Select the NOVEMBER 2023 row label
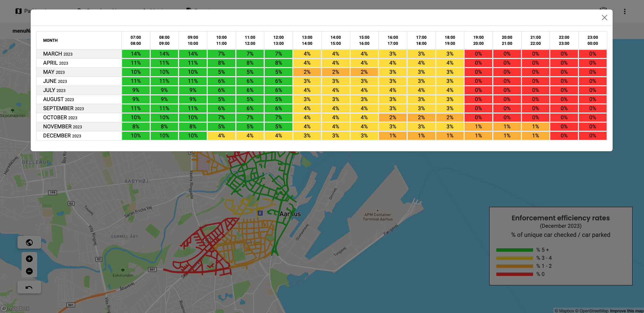 point(62,127)
